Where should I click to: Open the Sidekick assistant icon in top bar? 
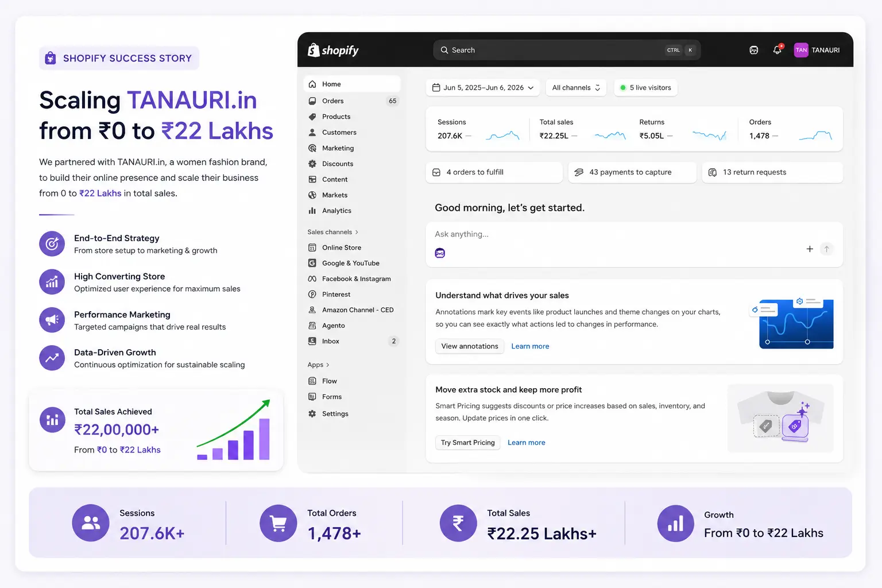click(x=754, y=50)
